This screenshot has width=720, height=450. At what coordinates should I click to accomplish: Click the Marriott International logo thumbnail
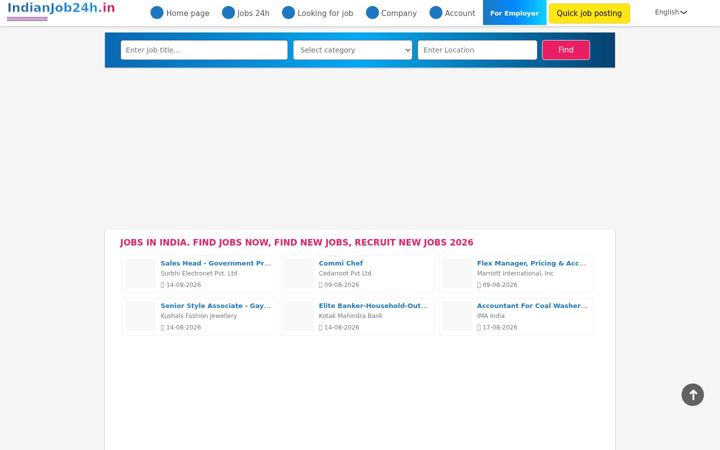pyautogui.click(x=457, y=274)
